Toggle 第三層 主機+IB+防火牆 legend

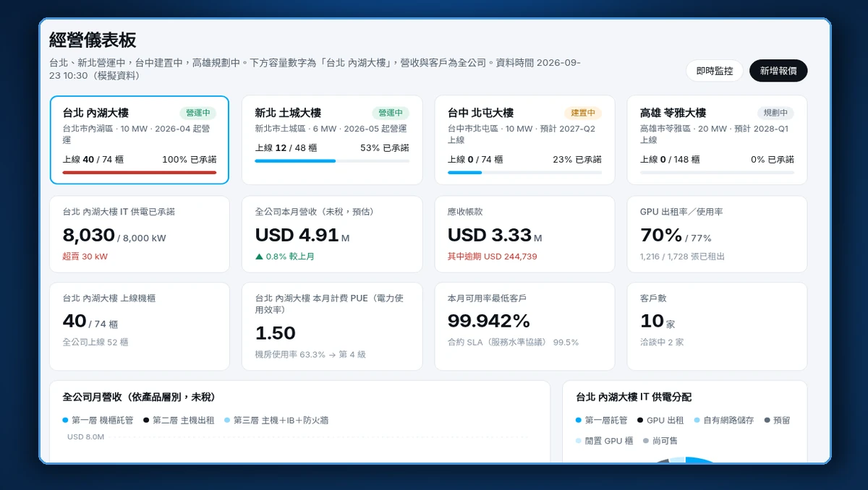click(x=276, y=420)
